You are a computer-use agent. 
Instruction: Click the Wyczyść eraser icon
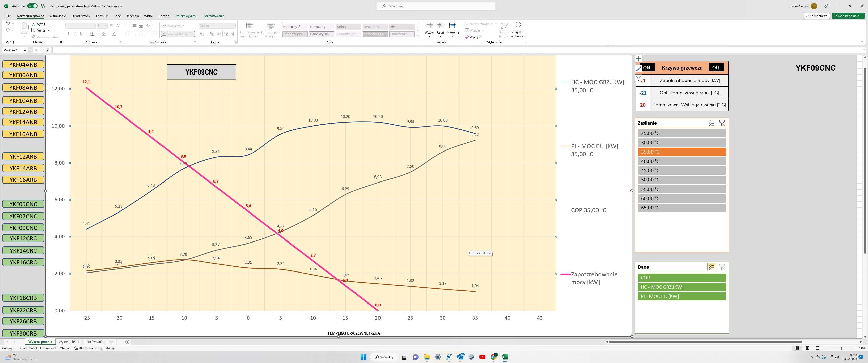tap(467, 37)
